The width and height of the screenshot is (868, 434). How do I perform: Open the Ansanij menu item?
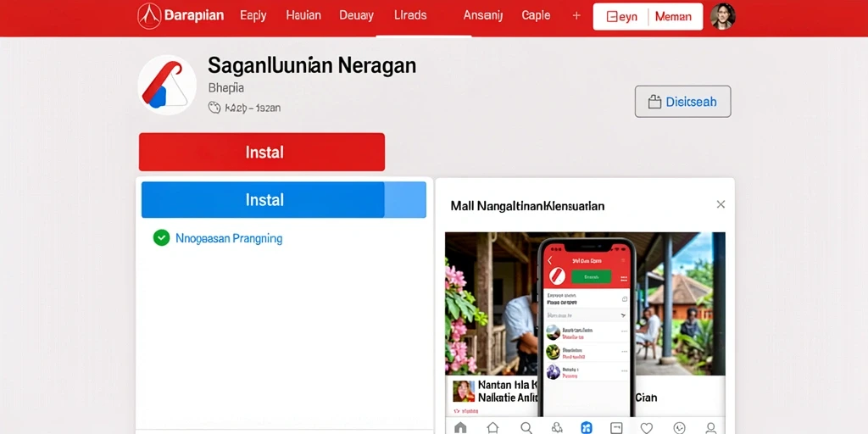(x=482, y=15)
